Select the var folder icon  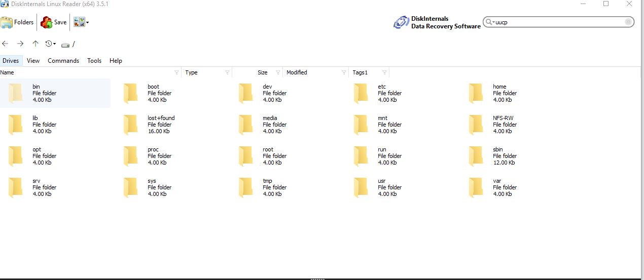pos(476,187)
